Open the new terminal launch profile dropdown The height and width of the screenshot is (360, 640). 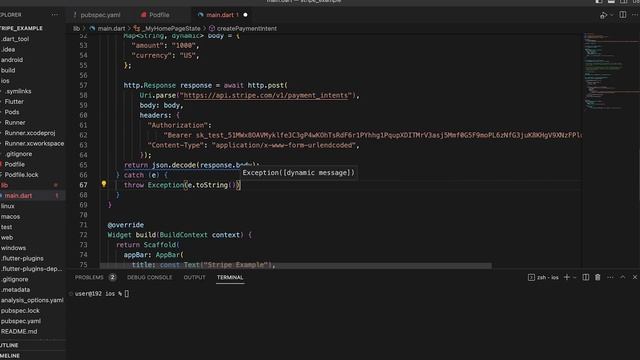[575, 278]
